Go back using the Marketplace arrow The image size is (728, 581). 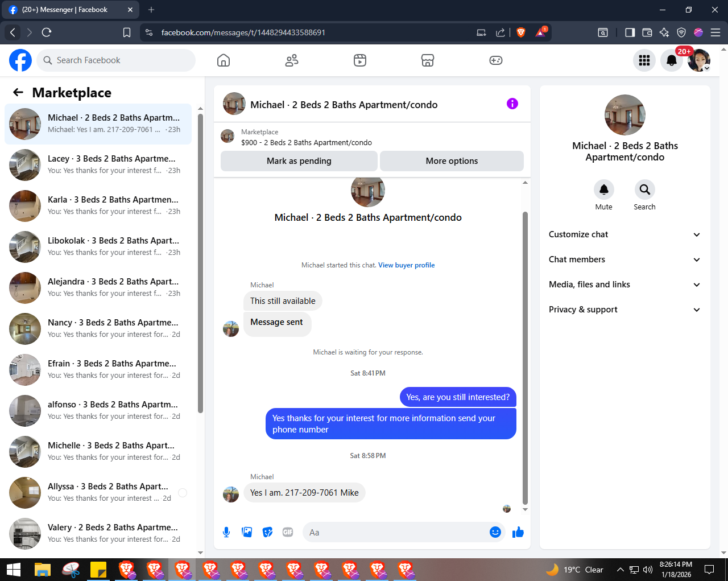pos(18,93)
